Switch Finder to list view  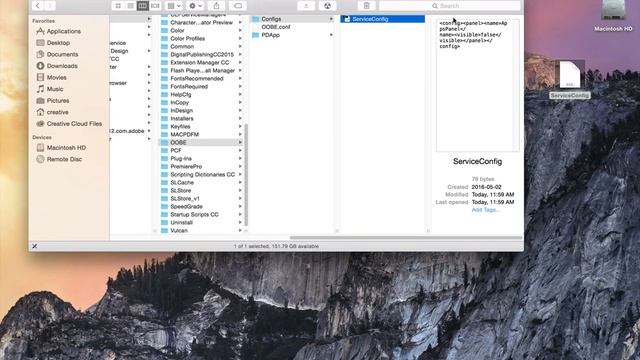(130, 6)
